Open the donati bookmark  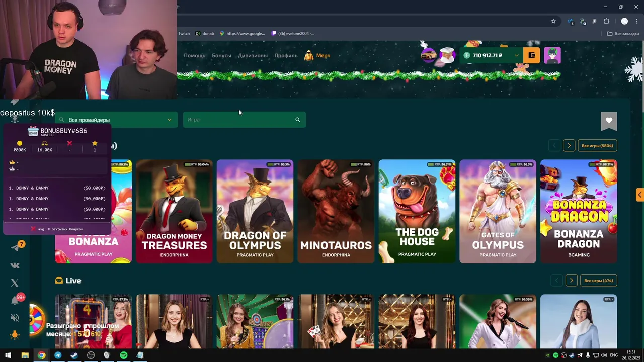tap(205, 34)
